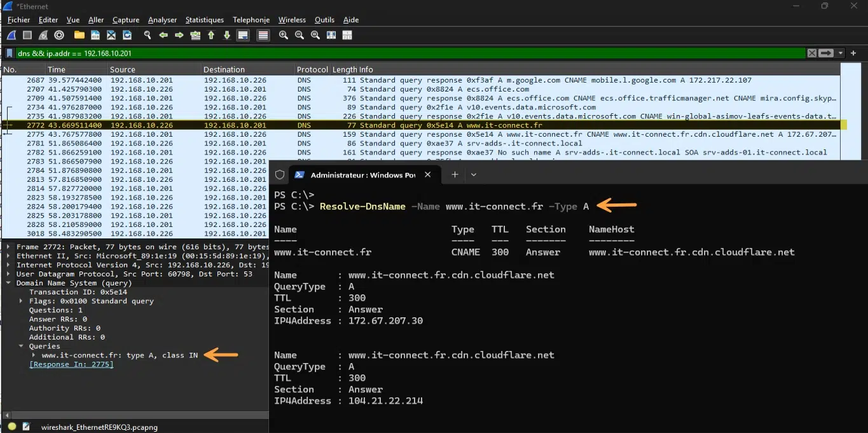Expand the User Datagram Protocol node
Image resolution: width=868 pixels, height=433 pixels.
9,274
